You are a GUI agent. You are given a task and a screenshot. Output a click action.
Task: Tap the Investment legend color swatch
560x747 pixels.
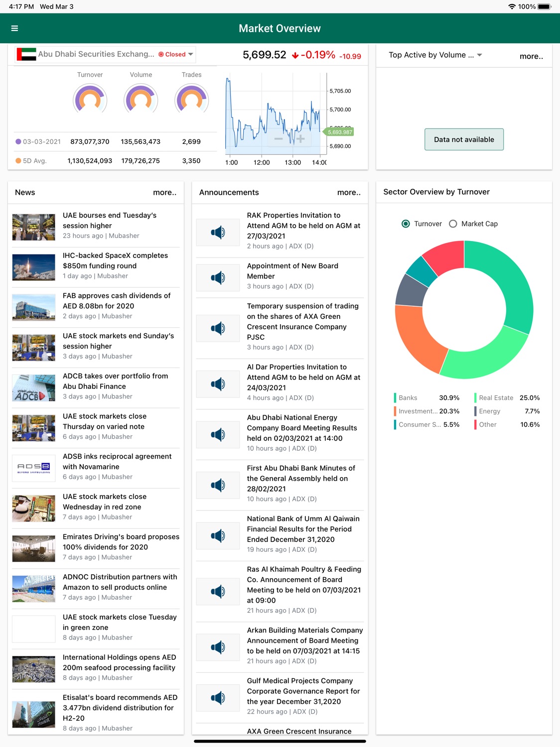click(395, 411)
